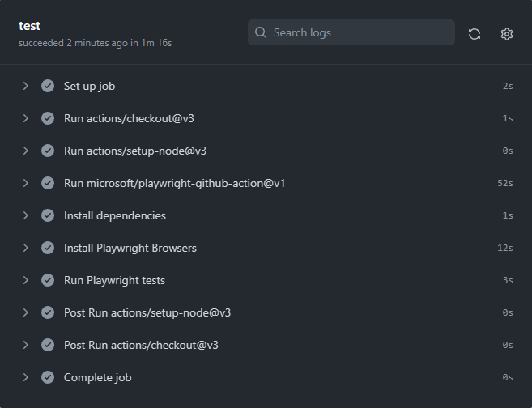Expand the Run actions/checkout@v3 chevron
This screenshot has width=532, height=408.
pos(25,118)
